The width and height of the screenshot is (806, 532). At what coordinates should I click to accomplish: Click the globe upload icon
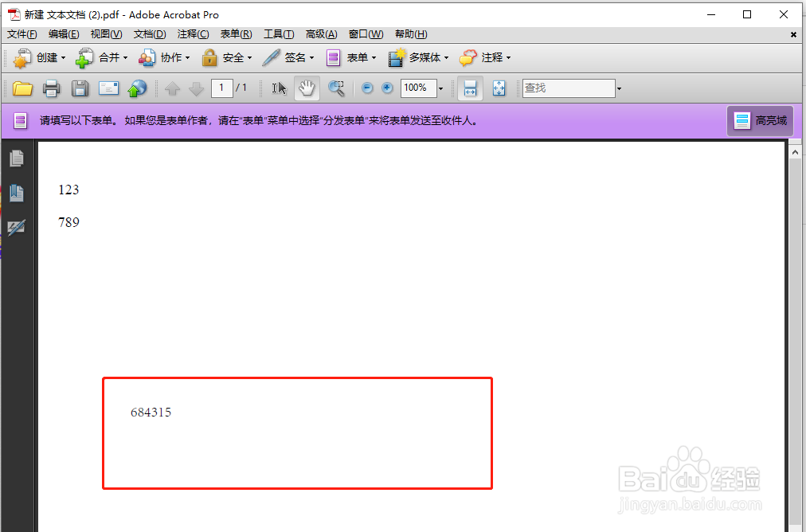(x=137, y=88)
